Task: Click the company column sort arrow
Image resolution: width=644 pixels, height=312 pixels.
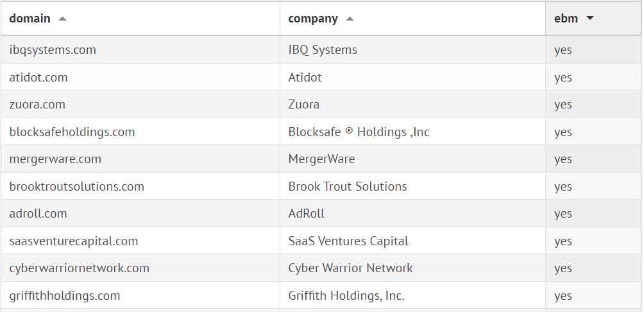Action: [350, 19]
